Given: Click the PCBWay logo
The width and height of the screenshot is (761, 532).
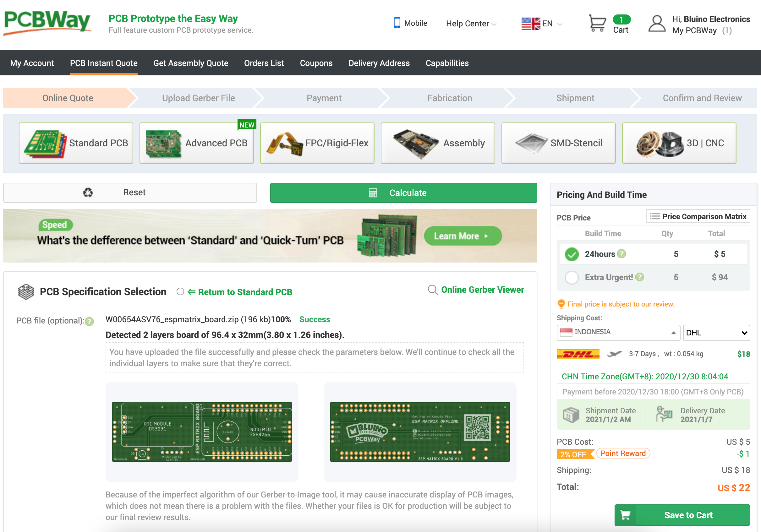Looking at the screenshot, I should tap(47, 23).
